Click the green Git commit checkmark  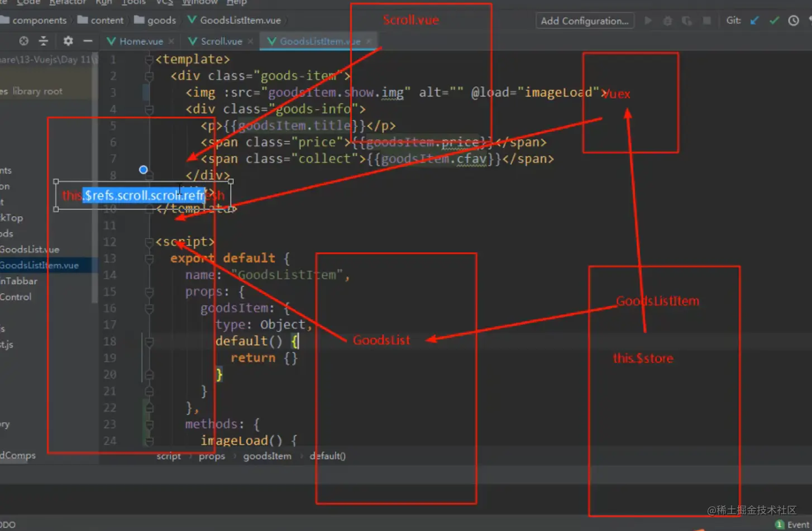(x=774, y=21)
